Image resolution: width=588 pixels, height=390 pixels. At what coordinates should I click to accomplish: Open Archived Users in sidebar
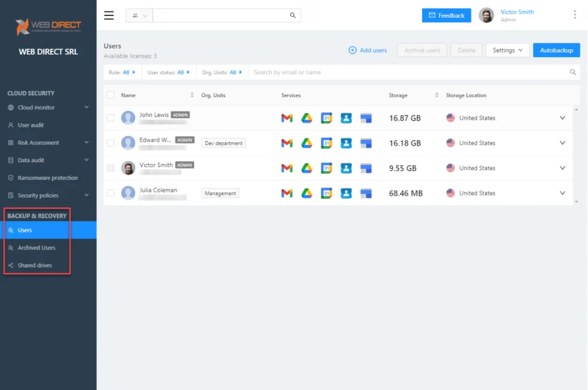[36, 248]
